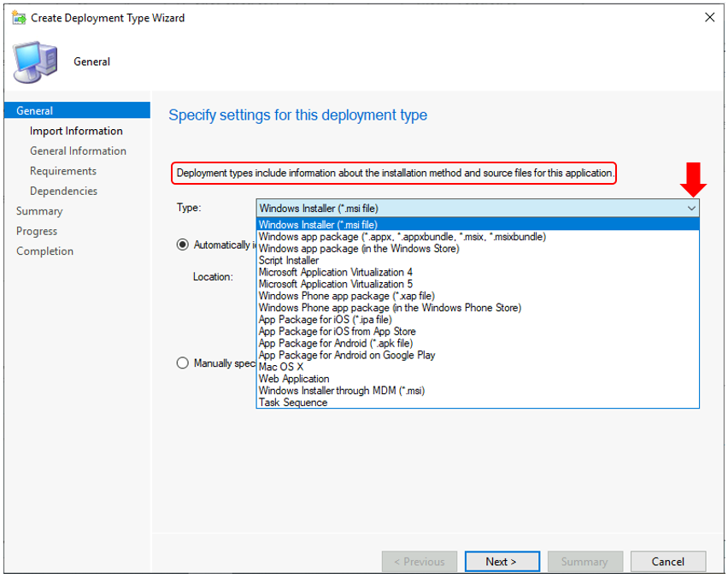Go to the Requirements step
The width and height of the screenshot is (728, 578).
pyautogui.click(x=63, y=171)
